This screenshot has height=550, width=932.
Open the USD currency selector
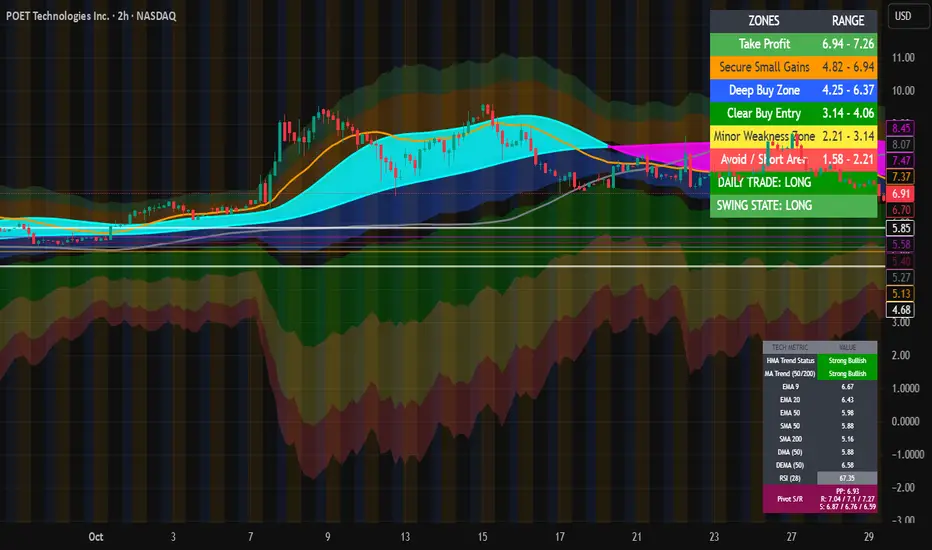click(x=908, y=16)
